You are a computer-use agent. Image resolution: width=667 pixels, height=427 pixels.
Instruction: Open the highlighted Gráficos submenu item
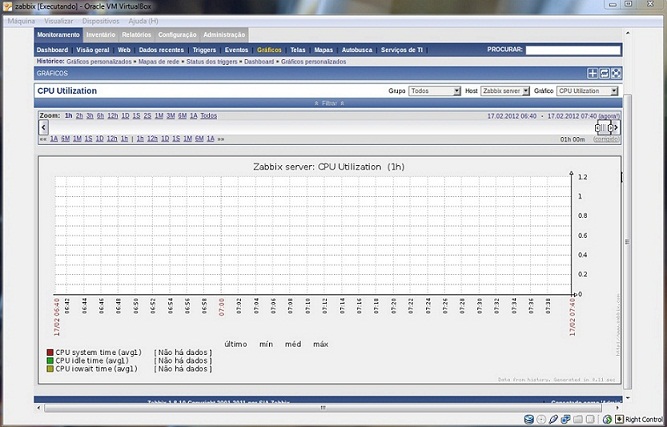pos(269,50)
